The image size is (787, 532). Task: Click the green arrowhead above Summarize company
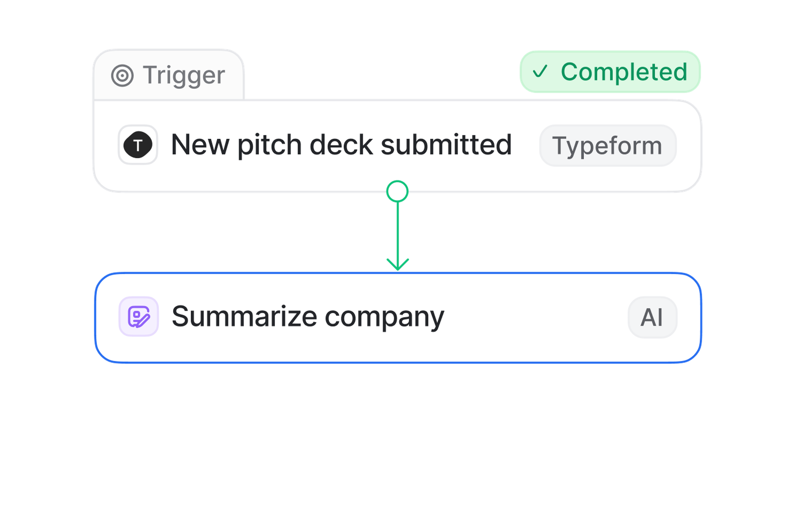398,264
